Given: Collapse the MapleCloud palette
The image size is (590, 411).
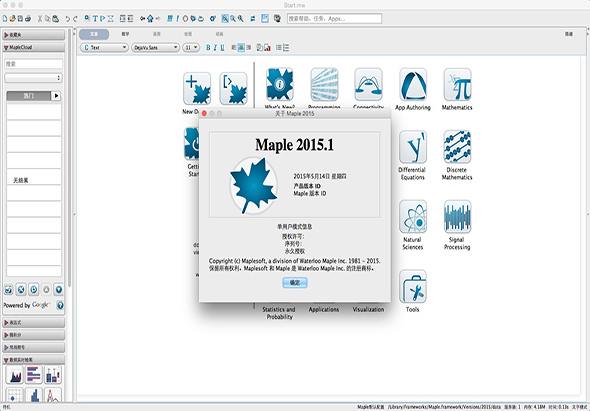Looking at the screenshot, I should point(33,47).
